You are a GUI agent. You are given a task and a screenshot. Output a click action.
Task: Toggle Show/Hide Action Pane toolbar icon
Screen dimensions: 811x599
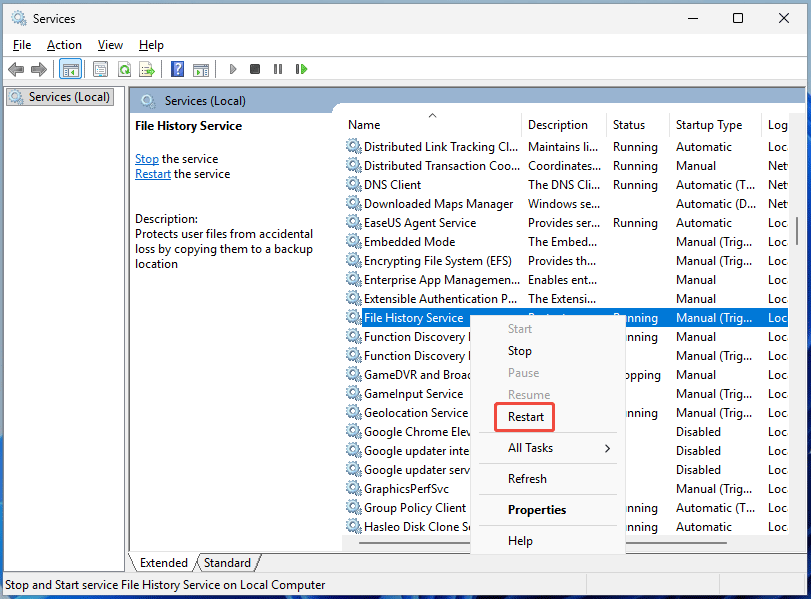point(201,69)
